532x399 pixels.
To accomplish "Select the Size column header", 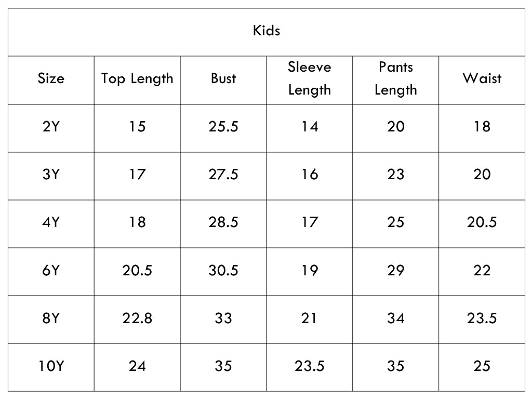I will tap(51, 78).
